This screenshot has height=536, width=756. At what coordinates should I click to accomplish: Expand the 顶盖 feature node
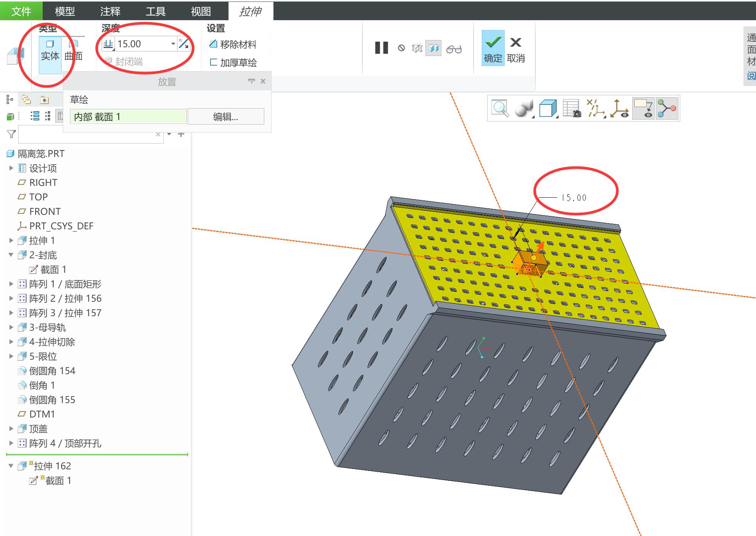tap(11, 429)
